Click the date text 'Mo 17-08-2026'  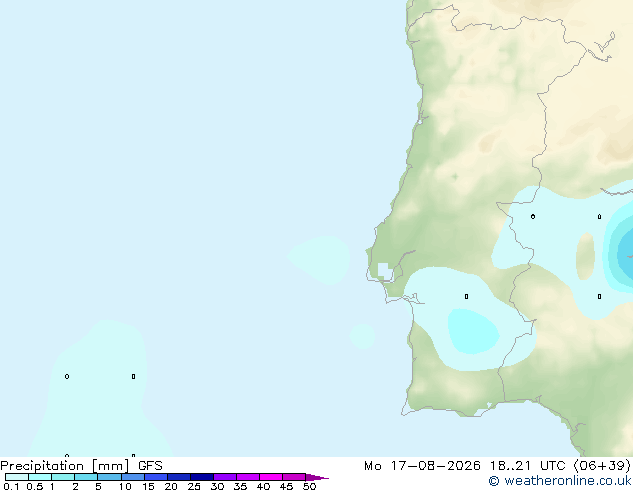tap(422, 466)
